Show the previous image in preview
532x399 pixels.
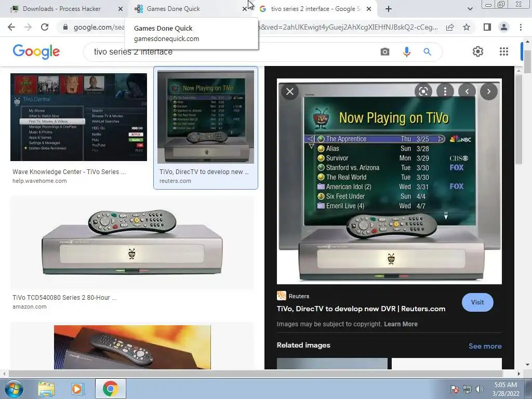[467, 91]
